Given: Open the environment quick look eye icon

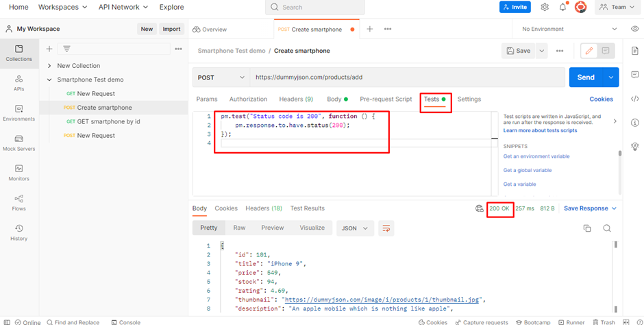Looking at the screenshot, I should [634, 29].
